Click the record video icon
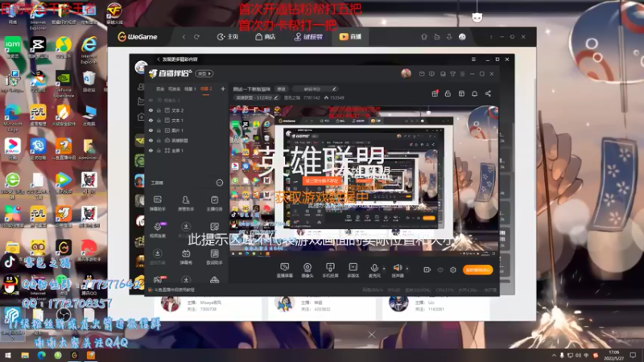Screen dimensions: 644x362 [x=427, y=269]
